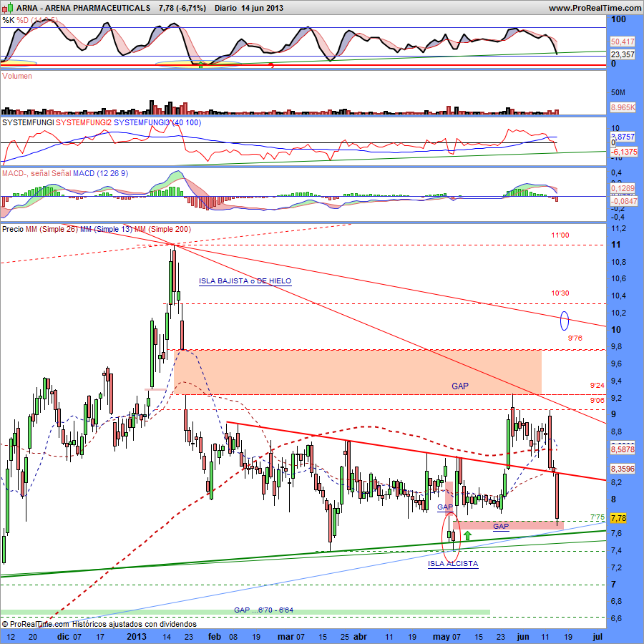
Task: Select the Precio label in the price panel
Action: [13, 229]
